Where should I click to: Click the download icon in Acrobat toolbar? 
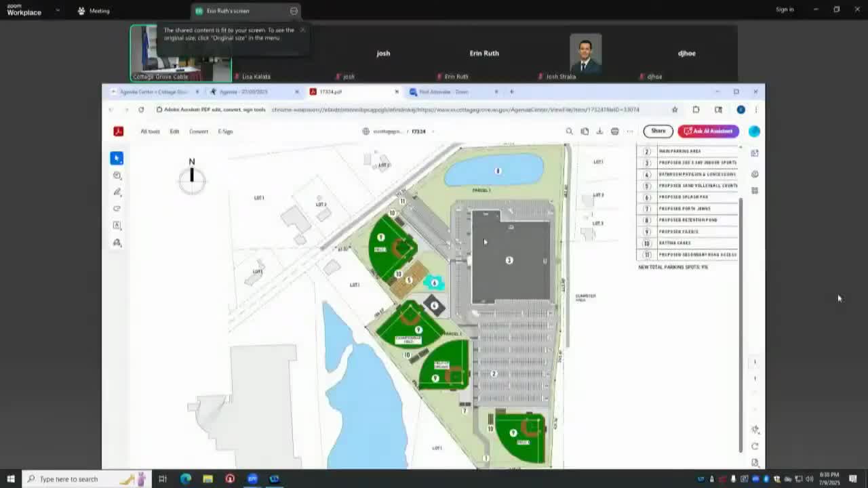(x=599, y=131)
